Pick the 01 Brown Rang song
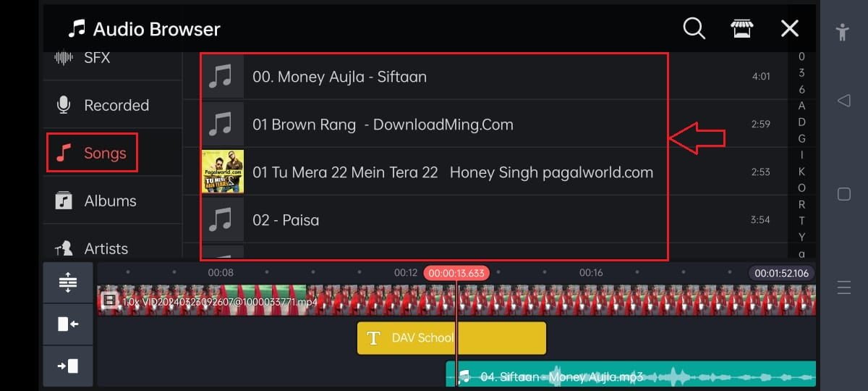The width and height of the screenshot is (868, 391). click(x=434, y=124)
